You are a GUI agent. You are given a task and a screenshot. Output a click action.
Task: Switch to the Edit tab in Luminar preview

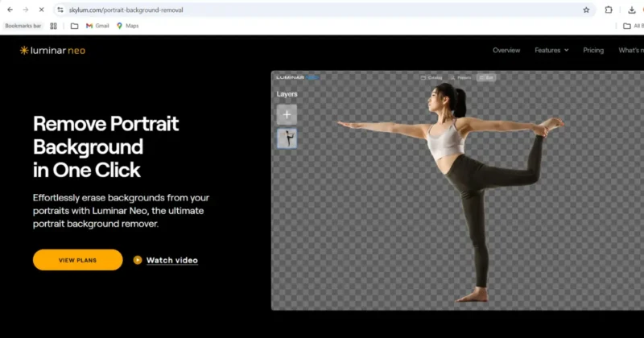[486, 77]
